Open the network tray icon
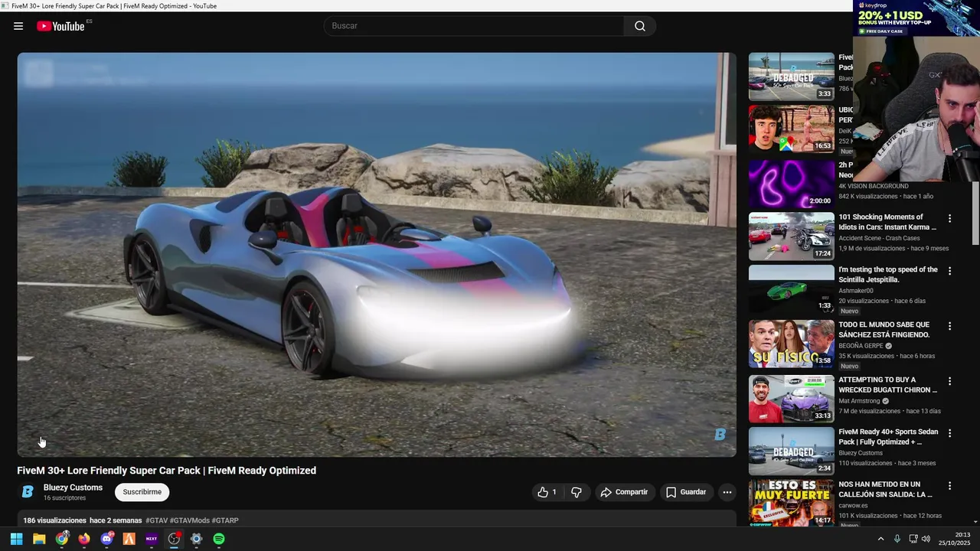The width and height of the screenshot is (980, 551). (x=913, y=539)
